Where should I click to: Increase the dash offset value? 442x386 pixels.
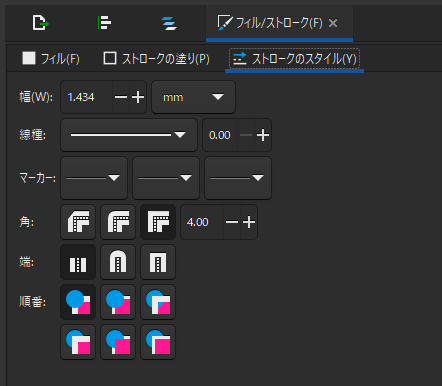(263, 135)
